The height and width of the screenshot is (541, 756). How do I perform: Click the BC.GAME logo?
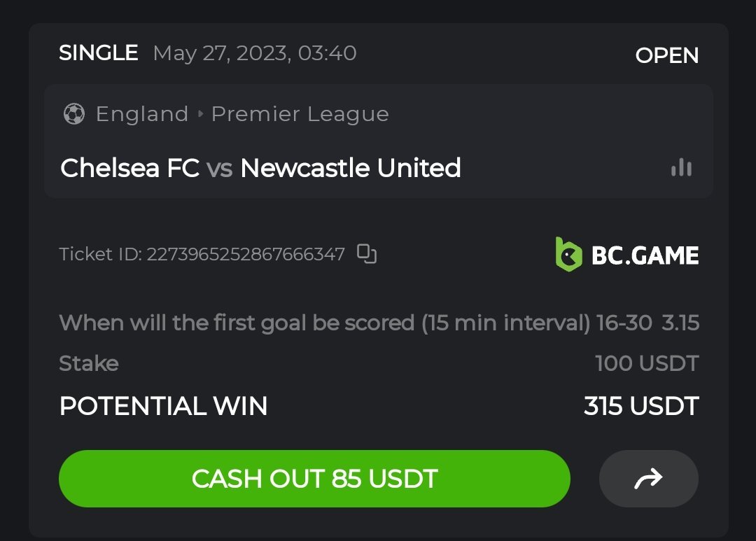pyautogui.click(x=627, y=255)
